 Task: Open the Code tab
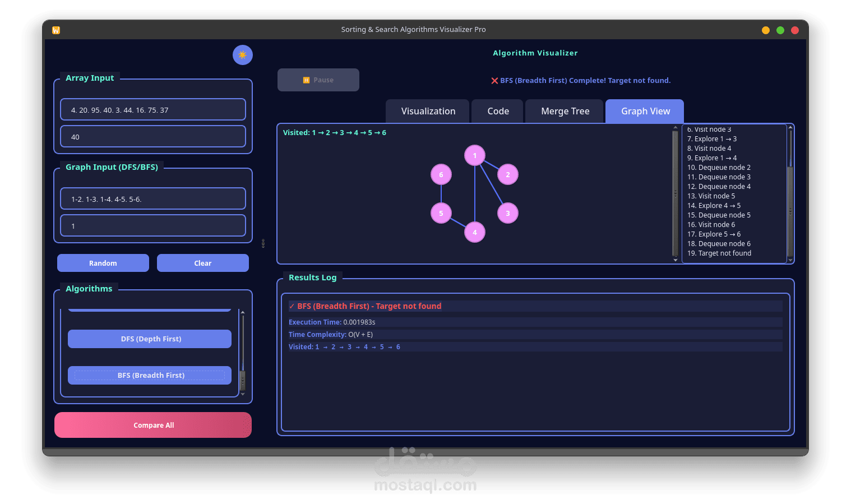pos(498,111)
